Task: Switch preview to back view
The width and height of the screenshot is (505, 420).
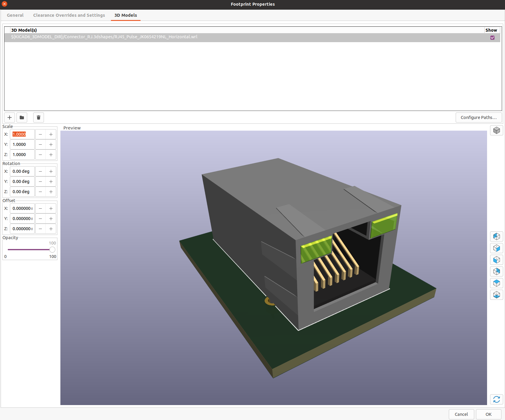Action: coord(496,271)
